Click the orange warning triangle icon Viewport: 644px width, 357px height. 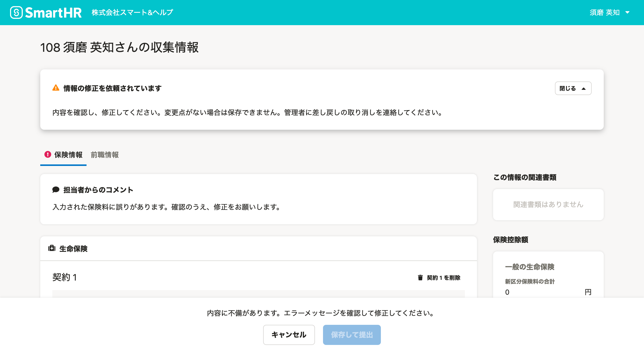(56, 88)
